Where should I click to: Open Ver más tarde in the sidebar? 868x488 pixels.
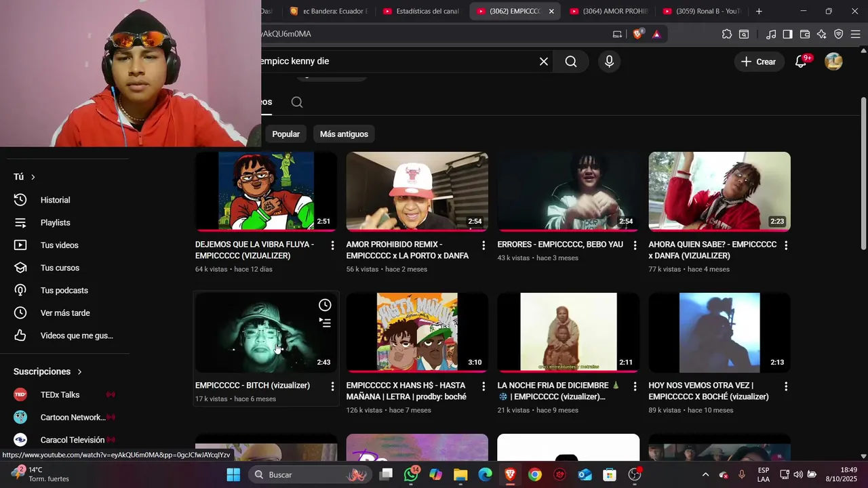(65, 313)
